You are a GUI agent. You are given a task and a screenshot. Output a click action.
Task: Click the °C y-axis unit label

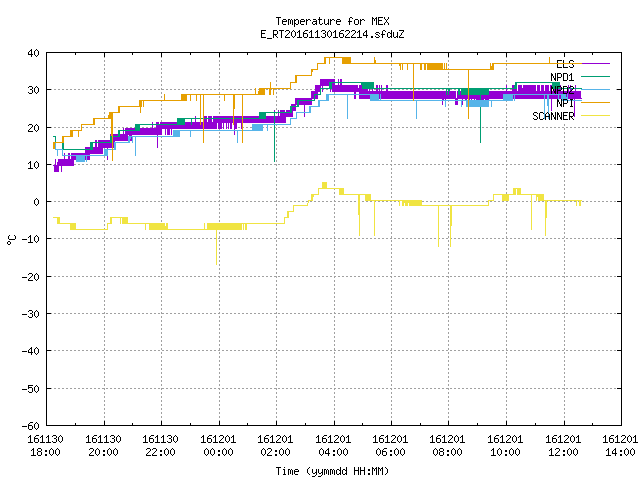click(x=11, y=240)
